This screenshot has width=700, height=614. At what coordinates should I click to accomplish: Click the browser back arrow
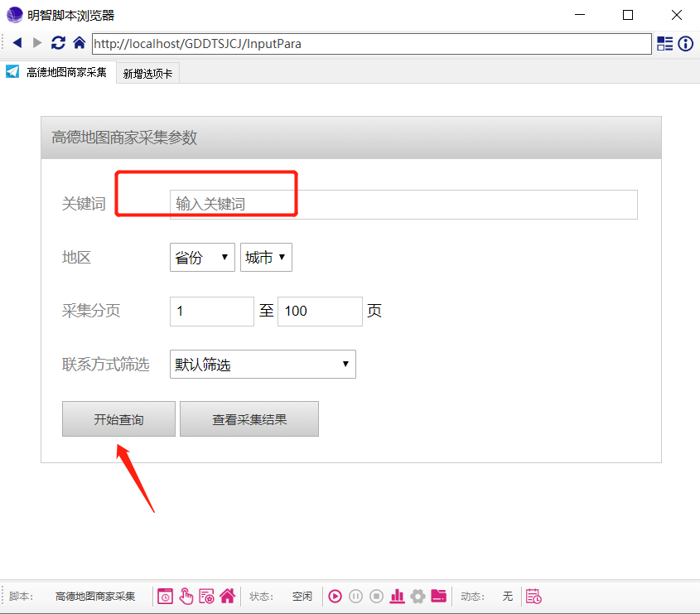click(x=17, y=43)
